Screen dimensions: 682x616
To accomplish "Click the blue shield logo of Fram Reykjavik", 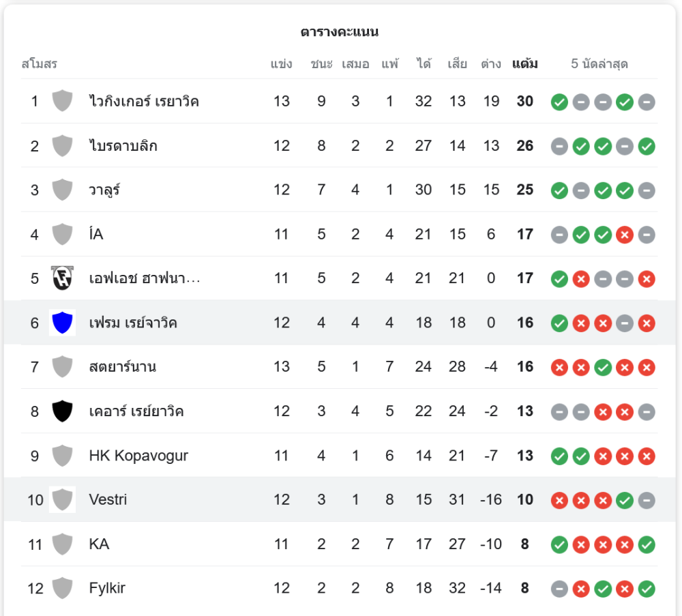I will (x=62, y=323).
